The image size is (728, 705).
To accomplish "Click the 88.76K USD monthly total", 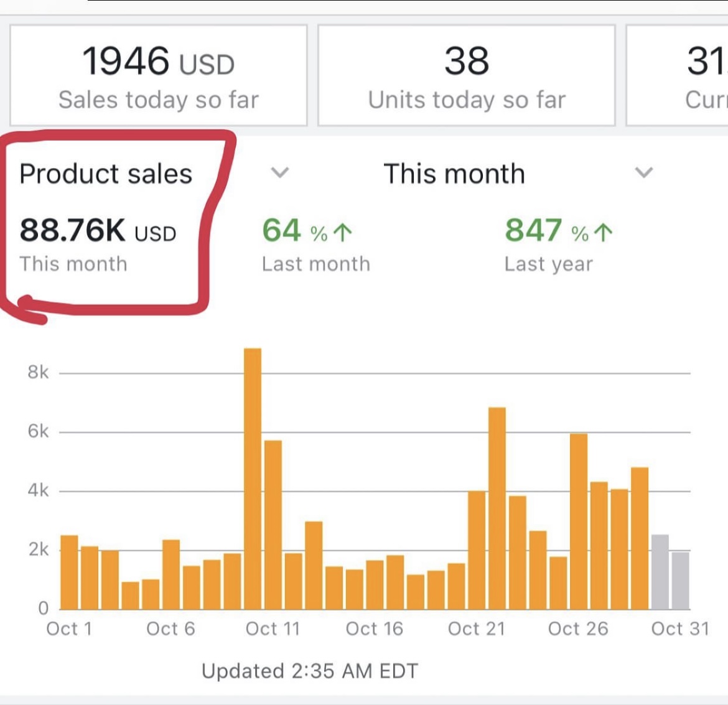I will (98, 230).
